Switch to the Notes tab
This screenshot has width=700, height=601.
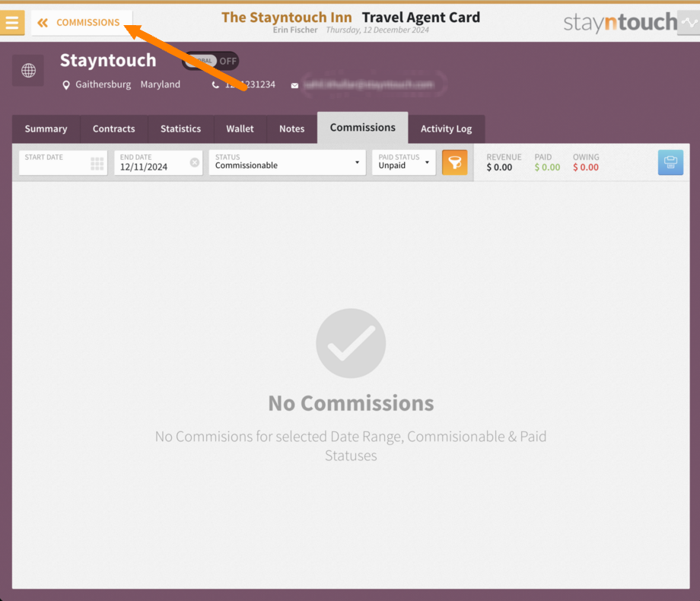(x=292, y=129)
